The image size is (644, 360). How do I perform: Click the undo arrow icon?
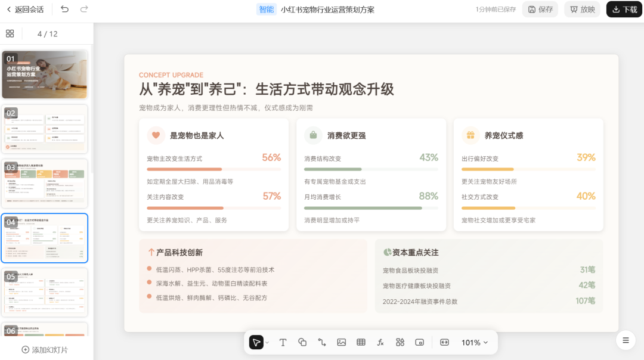point(64,9)
